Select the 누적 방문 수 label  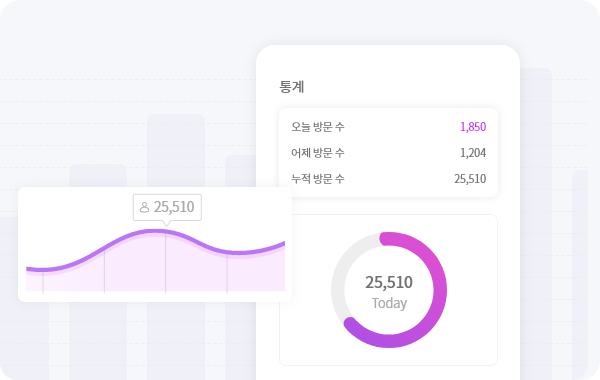point(318,179)
